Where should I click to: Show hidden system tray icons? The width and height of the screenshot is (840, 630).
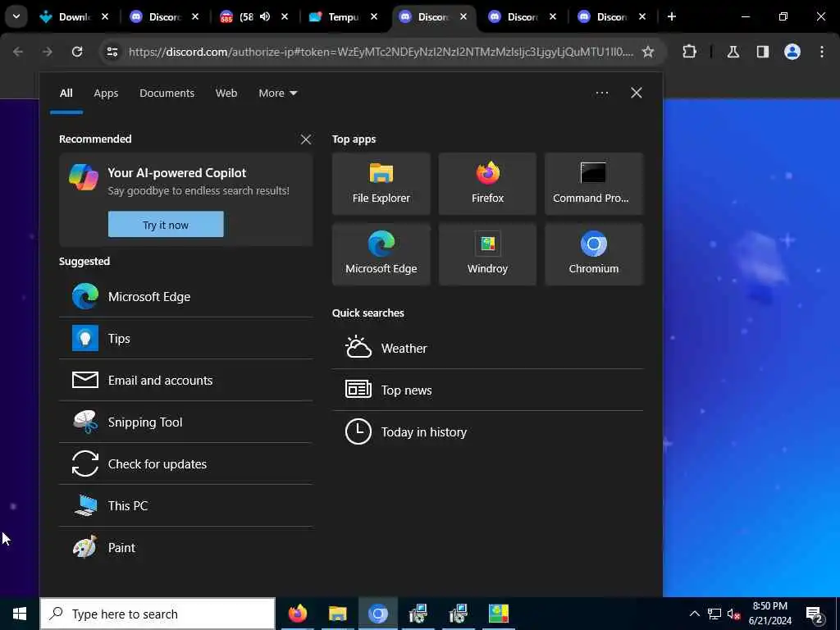(694, 614)
